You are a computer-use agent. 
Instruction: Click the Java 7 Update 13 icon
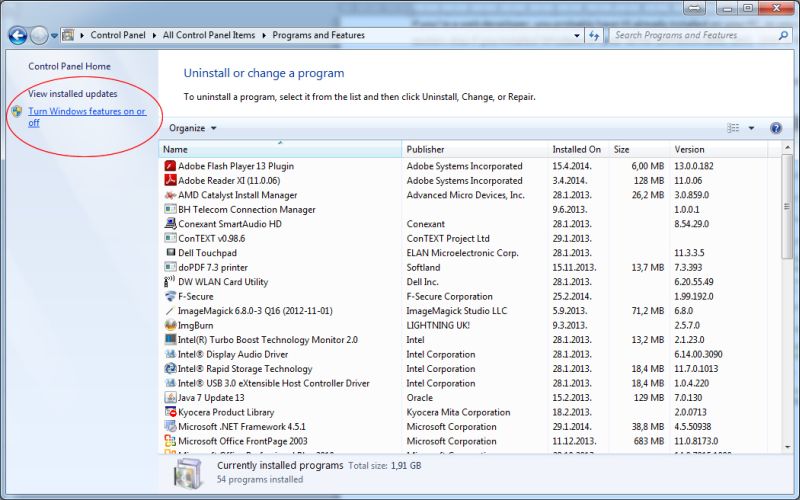click(170, 397)
